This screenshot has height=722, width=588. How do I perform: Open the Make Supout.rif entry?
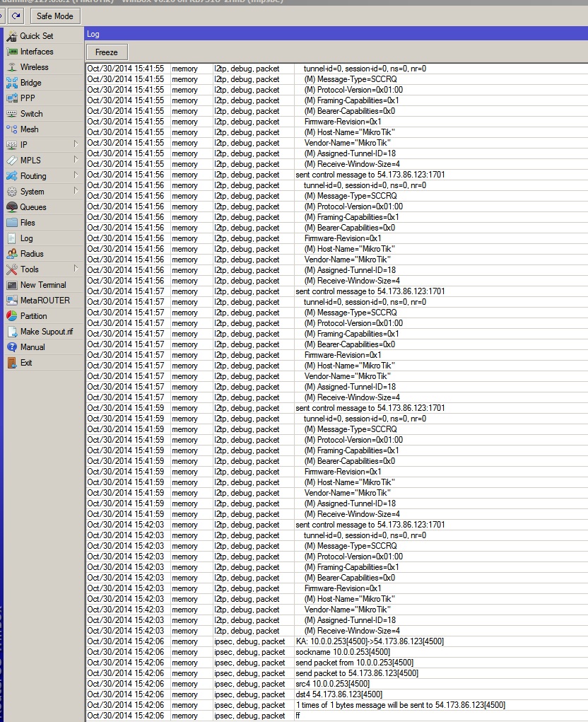44,332
